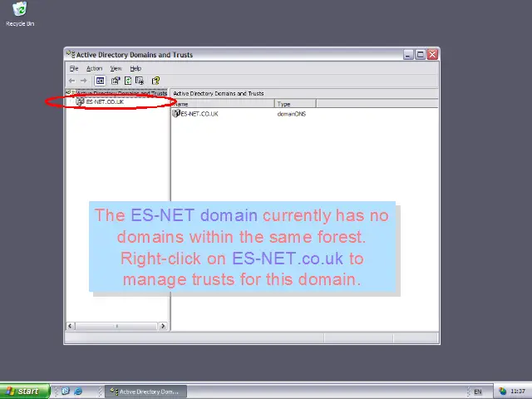
Task: Close the Active Directory Domains and Trusts window
Action: coord(432,54)
